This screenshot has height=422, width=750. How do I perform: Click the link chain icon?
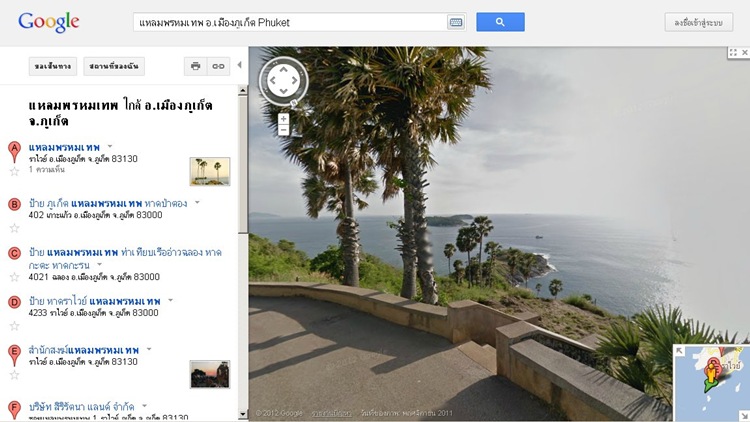pos(219,66)
